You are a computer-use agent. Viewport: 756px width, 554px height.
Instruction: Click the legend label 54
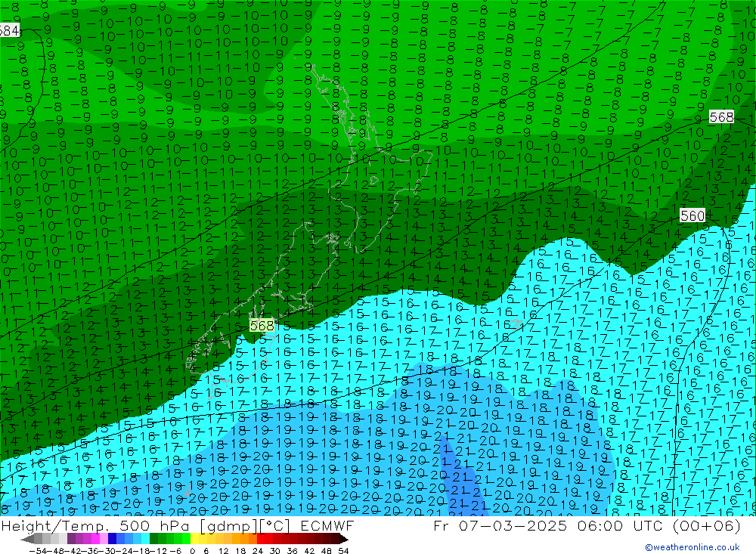click(343, 551)
